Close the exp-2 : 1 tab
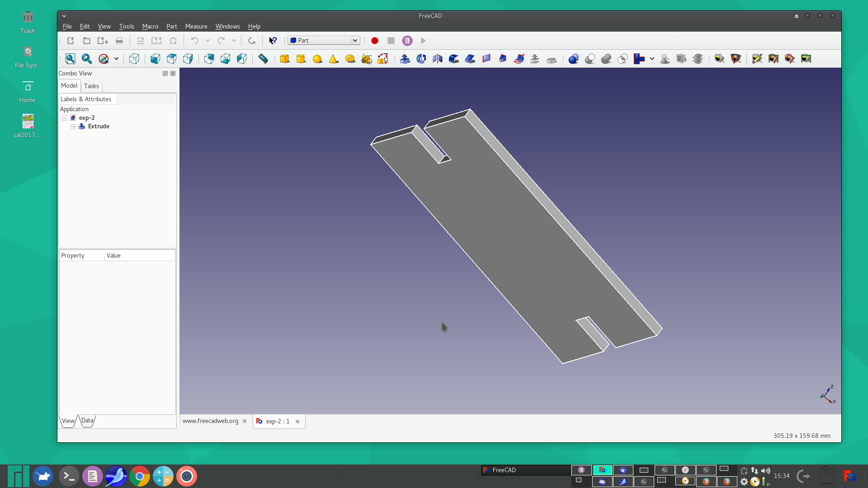The width and height of the screenshot is (868, 488). point(297,422)
